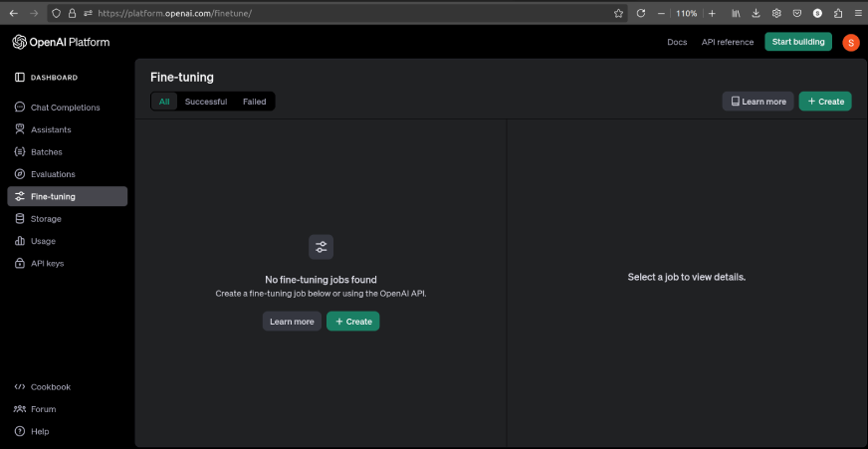Click the round white extension icon in toolbar
Viewport: 868px width, 449px height.
[817, 13]
